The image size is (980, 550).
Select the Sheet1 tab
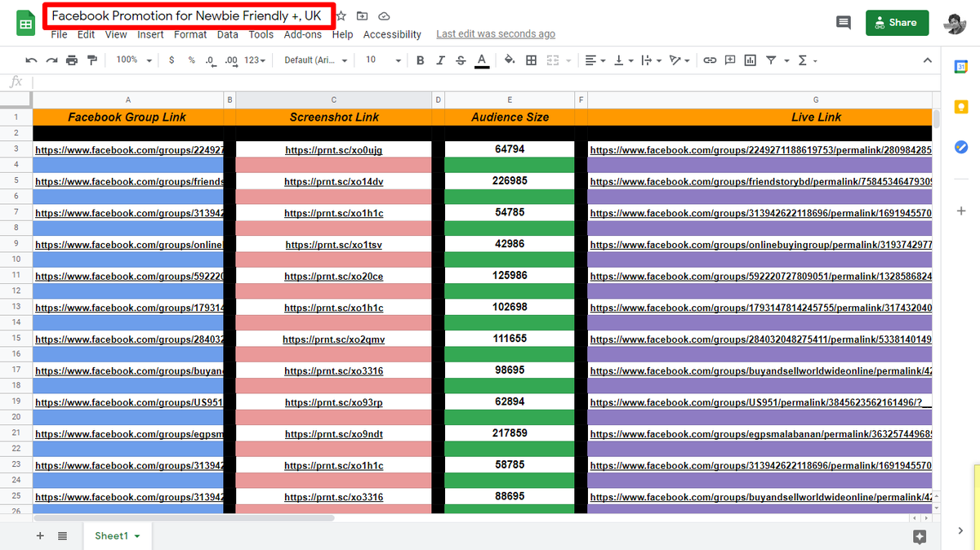tap(117, 536)
